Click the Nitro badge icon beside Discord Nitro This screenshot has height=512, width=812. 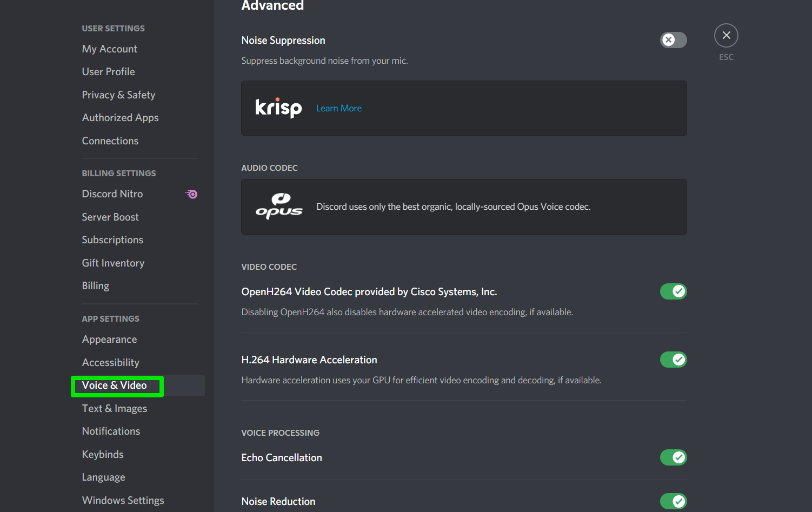191,194
